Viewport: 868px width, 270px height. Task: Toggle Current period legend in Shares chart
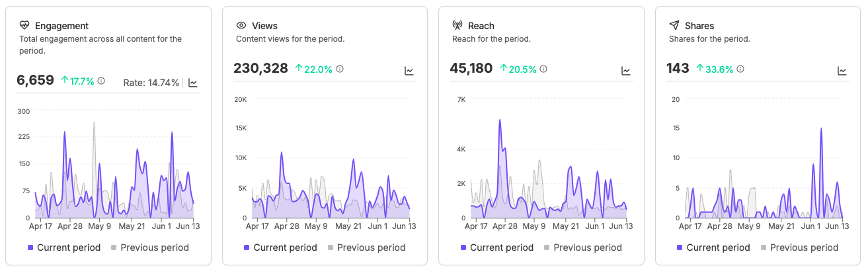[713, 247]
